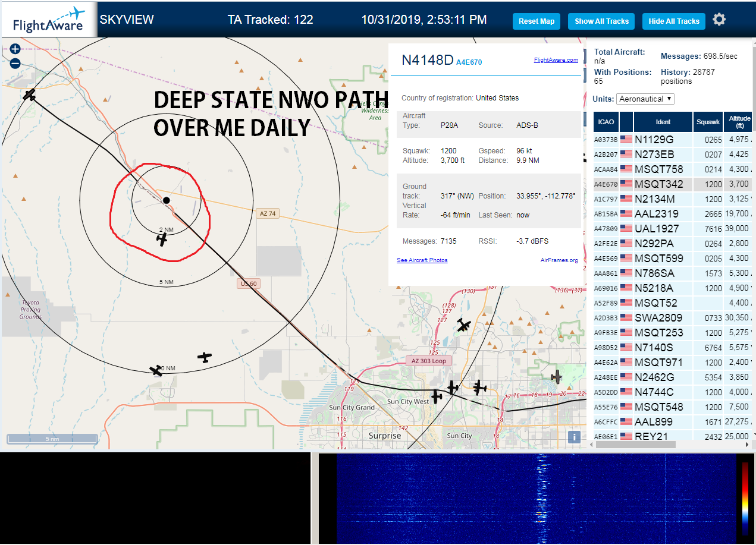Sort the table by the Squawk column header
The height and width of the screenshot is (545, 756).
click(708, 122)
